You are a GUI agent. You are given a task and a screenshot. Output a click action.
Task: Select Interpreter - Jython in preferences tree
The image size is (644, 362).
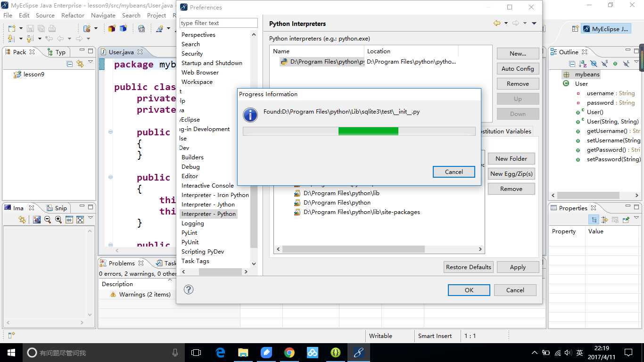(x=208, y=205)
